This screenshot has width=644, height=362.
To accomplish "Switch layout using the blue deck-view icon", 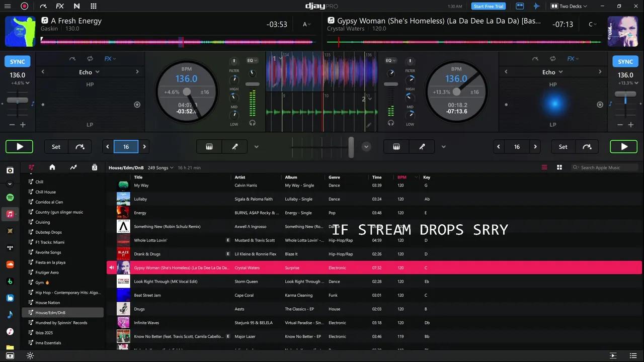I will [520, 6].
